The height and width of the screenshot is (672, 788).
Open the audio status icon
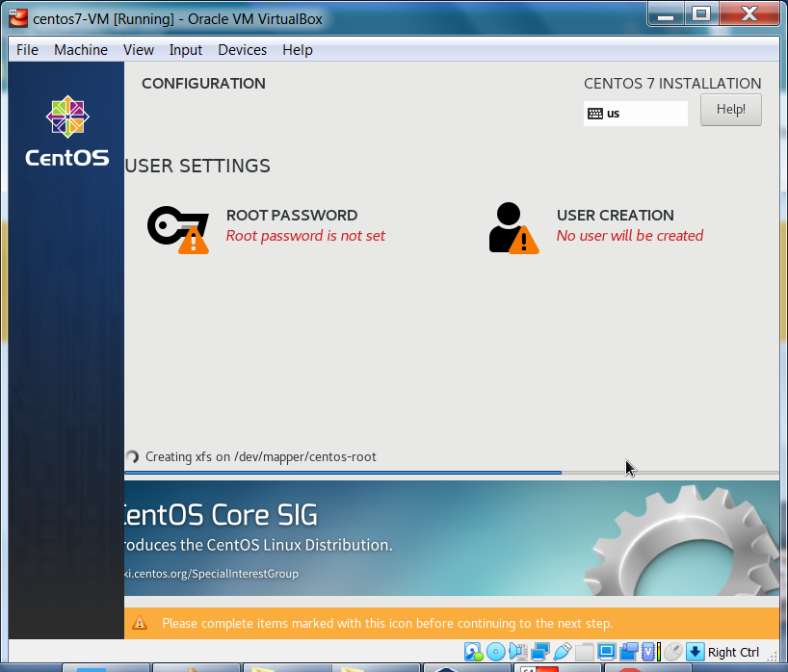tap(517, 652)
